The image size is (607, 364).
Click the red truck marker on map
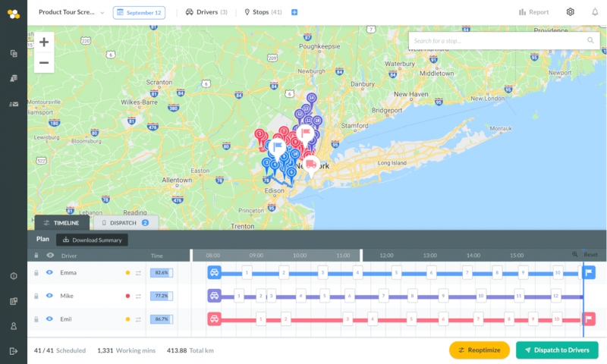311,165
